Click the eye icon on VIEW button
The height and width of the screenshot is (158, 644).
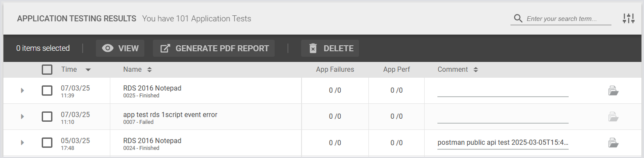[108, 48]
